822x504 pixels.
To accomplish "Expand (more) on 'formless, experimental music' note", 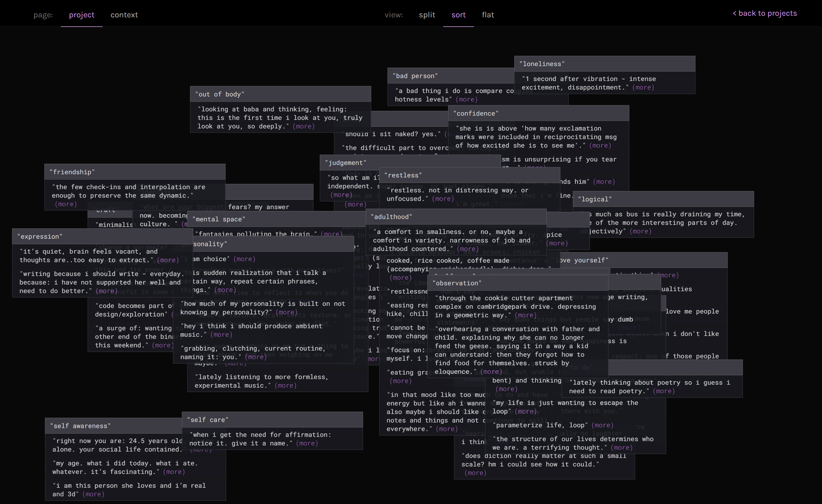I will pyautogui.click(x=285, y=385).
